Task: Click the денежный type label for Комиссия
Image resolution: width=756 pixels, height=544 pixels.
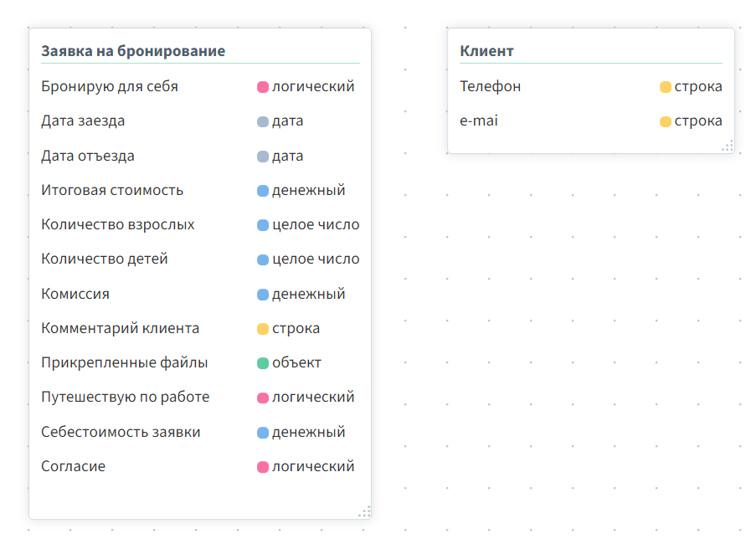Action: [x=309, y=294]
